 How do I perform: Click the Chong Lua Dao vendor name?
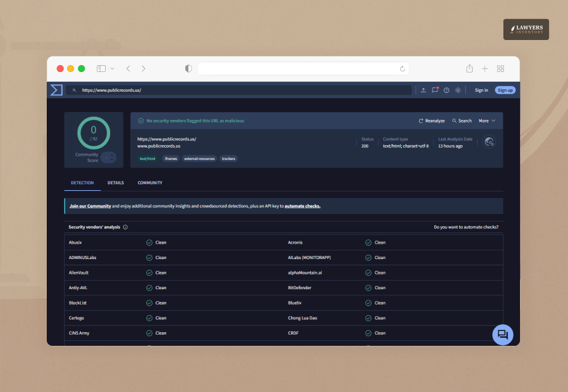pyautogui.click(x=303, y=318)
